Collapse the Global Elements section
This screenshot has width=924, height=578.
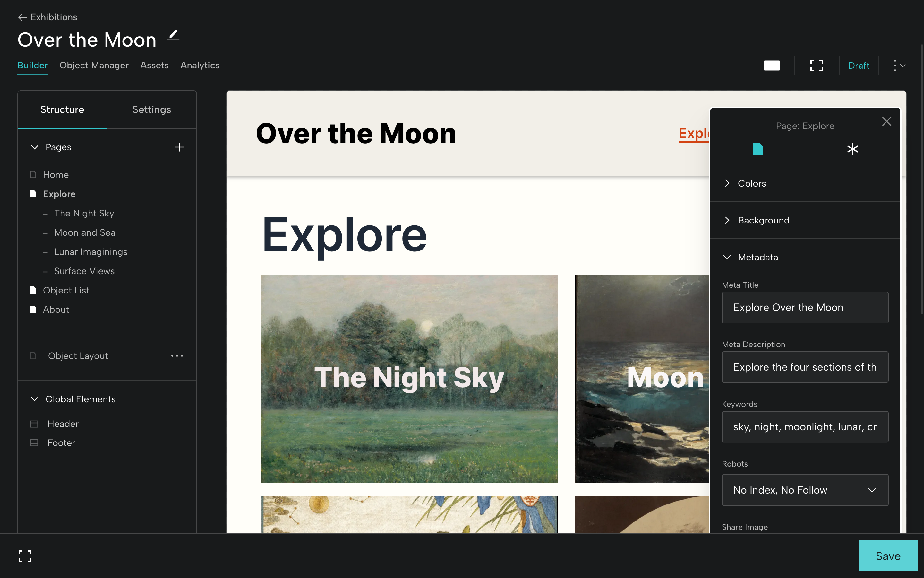[x=34, y=399]
